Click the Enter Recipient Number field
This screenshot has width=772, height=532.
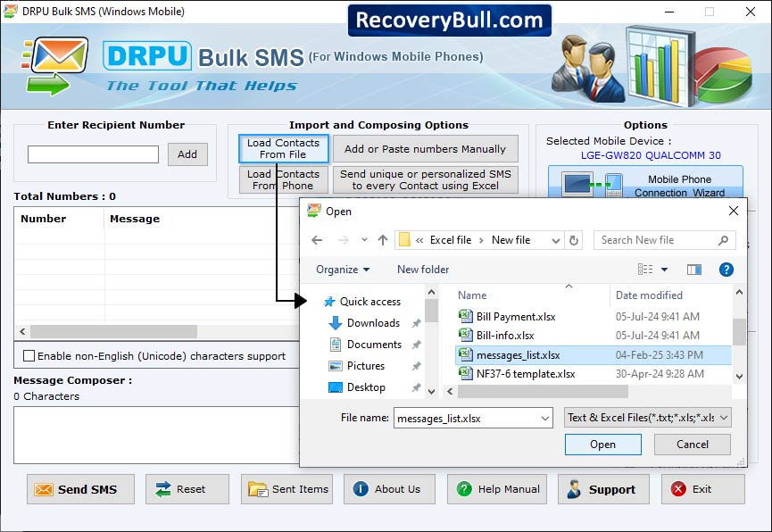[x=93, y=154]
